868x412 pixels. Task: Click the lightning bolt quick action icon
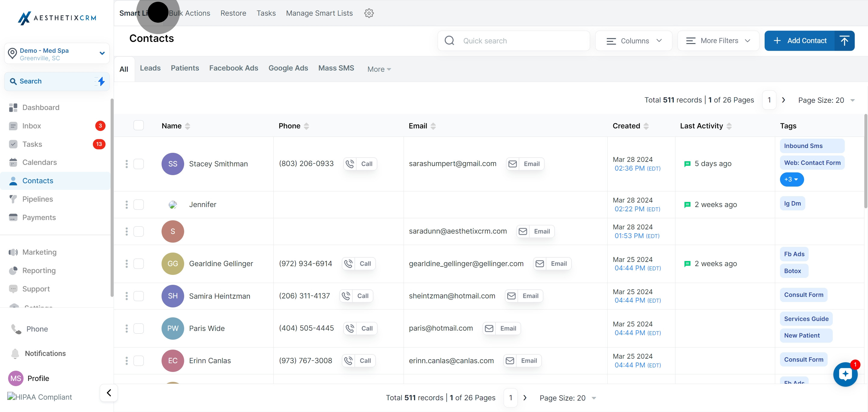click(x=101, y=81)
